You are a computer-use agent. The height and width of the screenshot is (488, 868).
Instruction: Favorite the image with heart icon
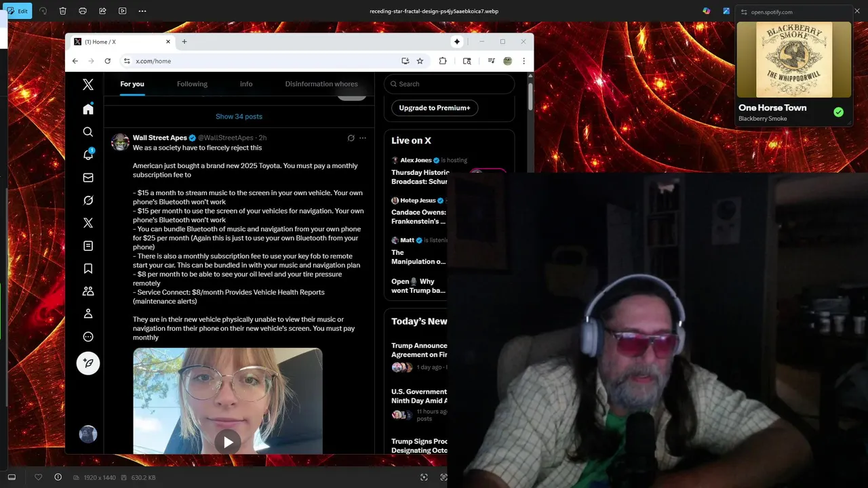point(39,477)
